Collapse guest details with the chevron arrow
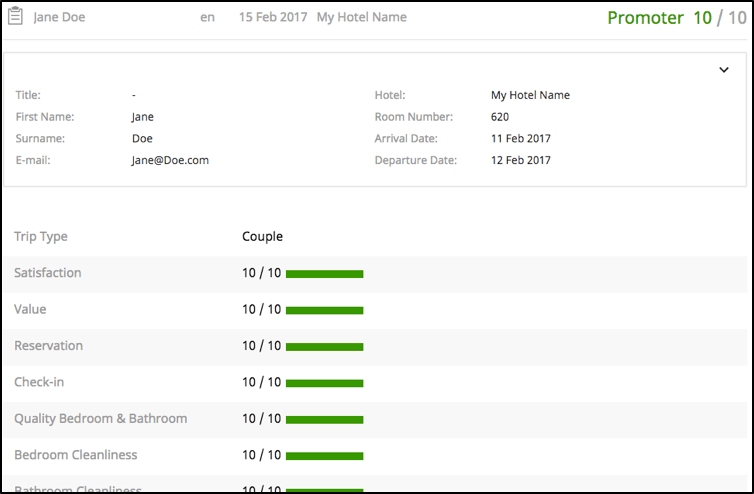 point(724,70)
